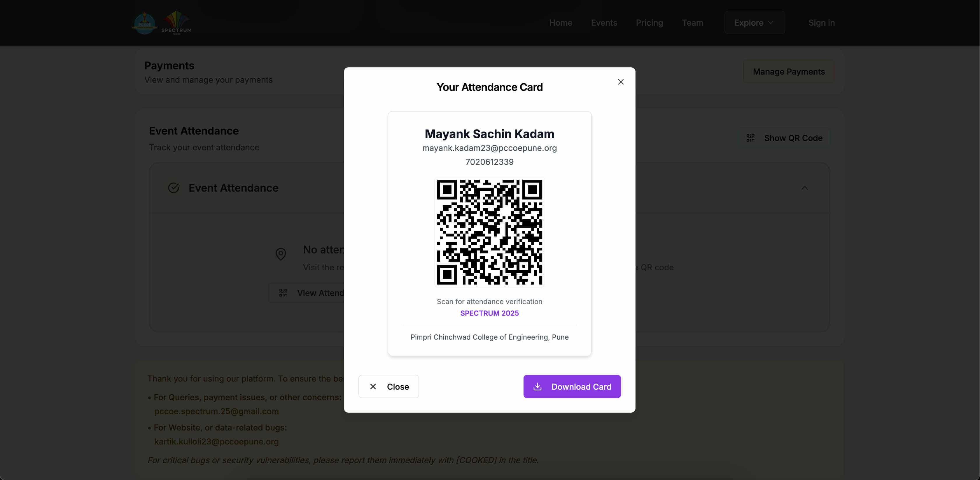Click the attendance QR code image
980x480 pixels.
(x=489, y=232)
